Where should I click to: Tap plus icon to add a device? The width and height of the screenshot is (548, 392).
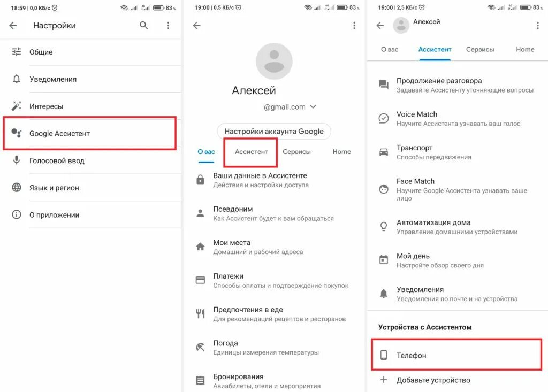point(384,380)
